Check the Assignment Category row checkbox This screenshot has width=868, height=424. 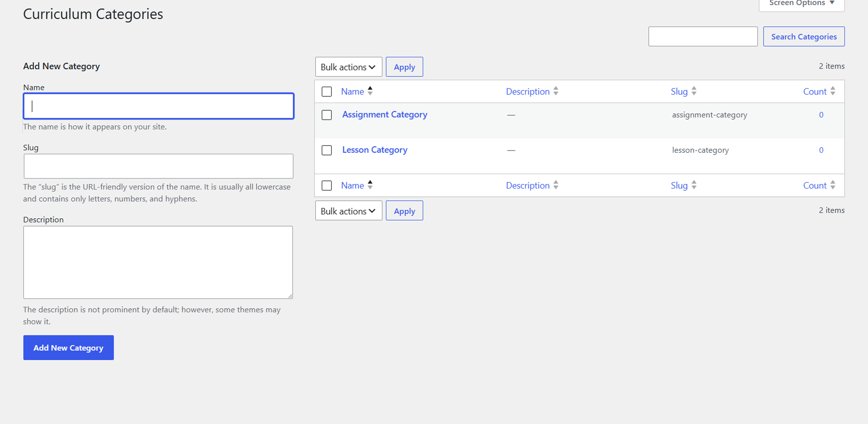click(x=326, y=115)
